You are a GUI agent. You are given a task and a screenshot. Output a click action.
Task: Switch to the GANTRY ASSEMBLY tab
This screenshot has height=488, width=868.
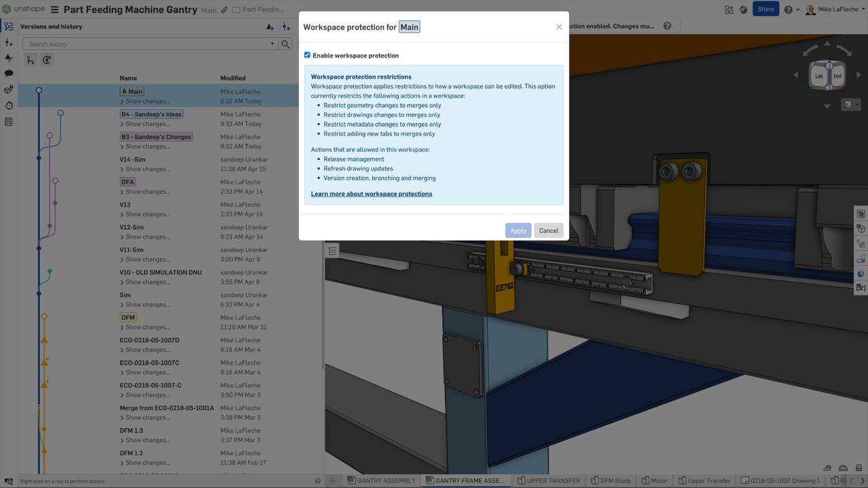[382, 481]
